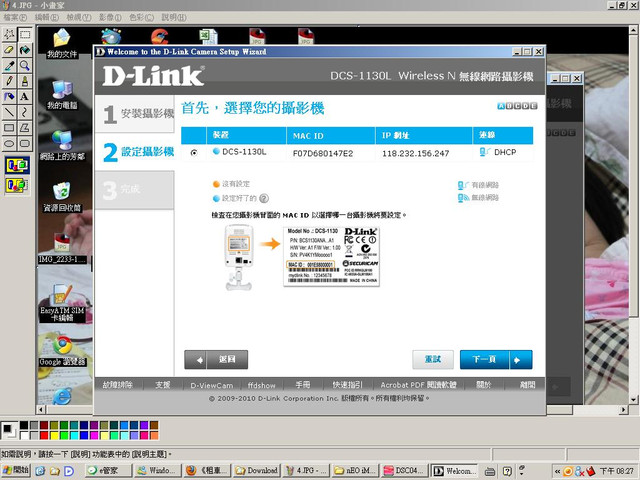This screenshot has height=480, width=640.
Task: Click the Paint vertical scrollbar down arrow
Action: (x=633, y=400)
